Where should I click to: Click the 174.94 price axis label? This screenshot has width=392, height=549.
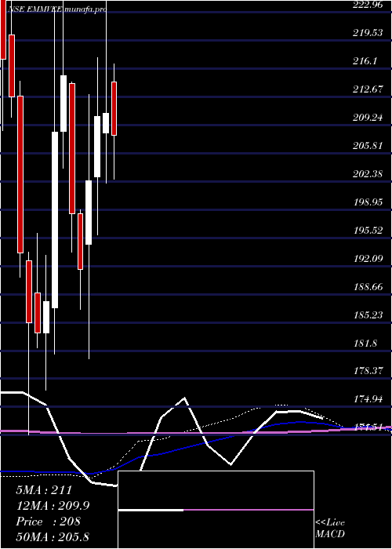click(368, 399)
